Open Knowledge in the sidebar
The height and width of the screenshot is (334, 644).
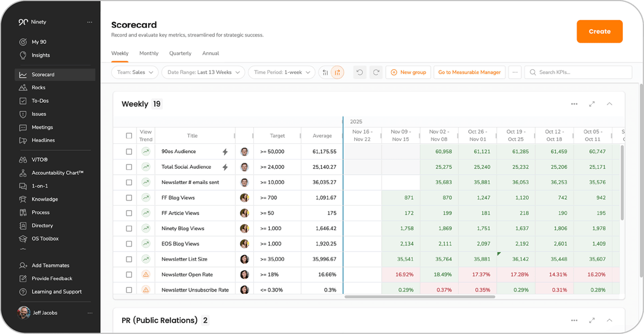[x=39, y=199]
